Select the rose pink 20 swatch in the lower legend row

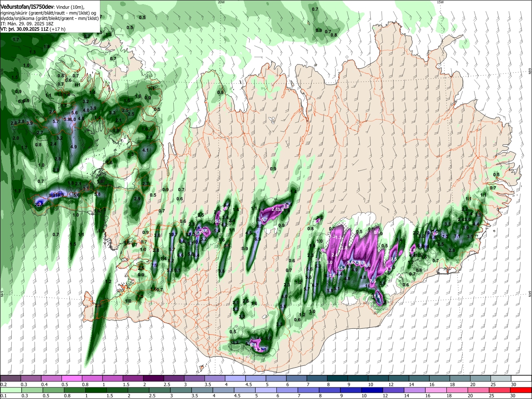tap(478, 390)
